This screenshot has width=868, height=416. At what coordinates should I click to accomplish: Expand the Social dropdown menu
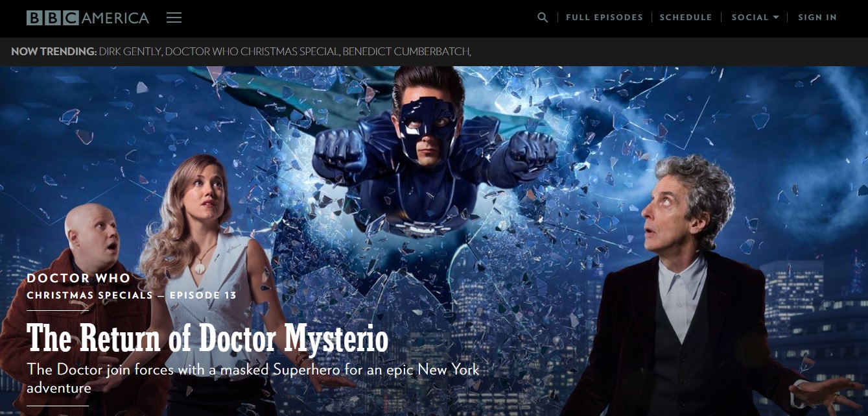(755, 18)
